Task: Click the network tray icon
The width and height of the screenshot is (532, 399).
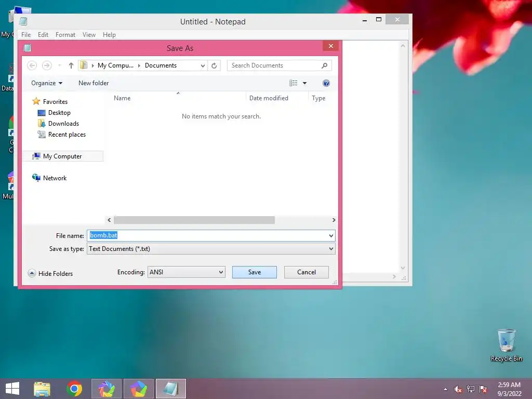Action: tap(471, 389)
